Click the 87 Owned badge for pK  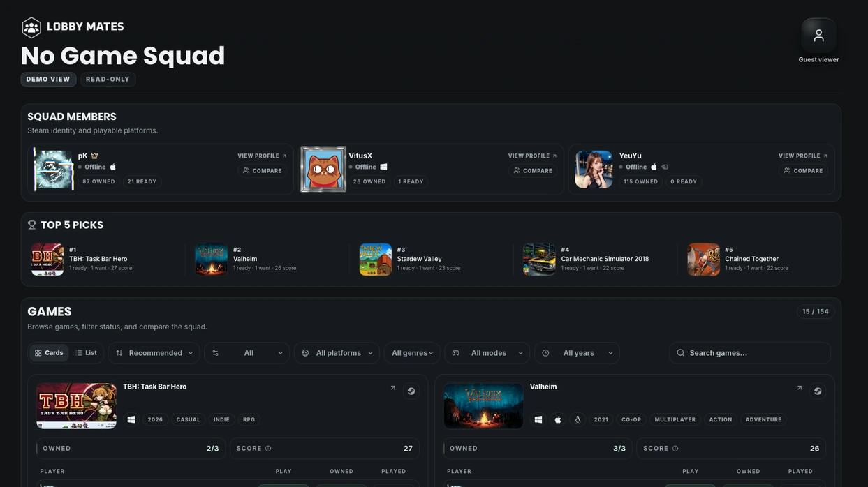coord(98,181)
